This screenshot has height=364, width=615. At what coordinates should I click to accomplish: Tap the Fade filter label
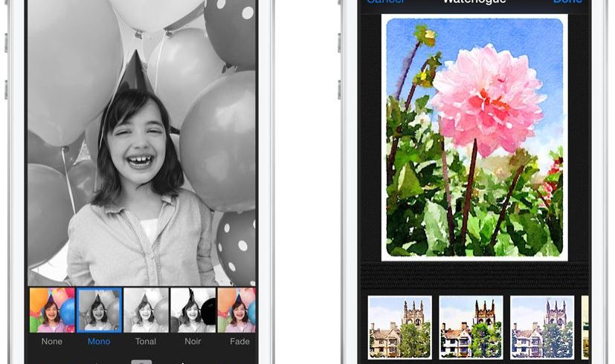(239, 342)
